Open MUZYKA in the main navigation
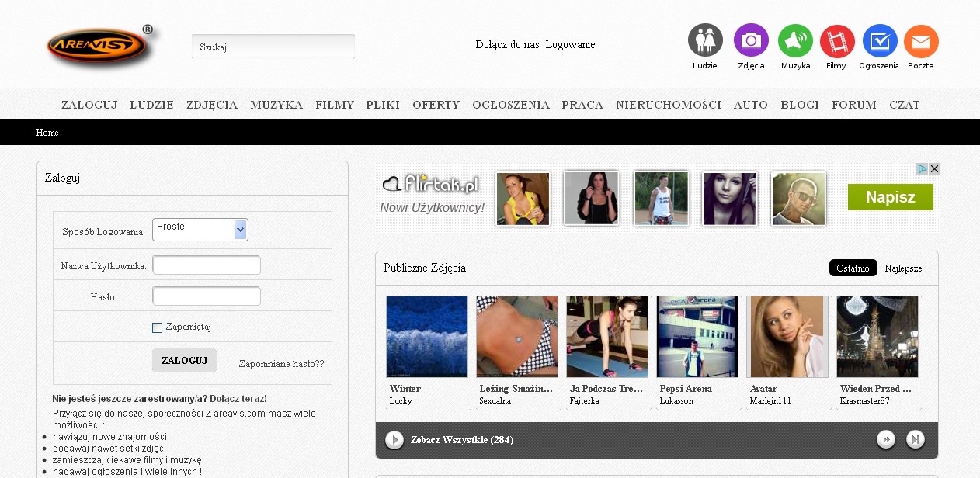980x478 pixels. click(x=276, y=105)
